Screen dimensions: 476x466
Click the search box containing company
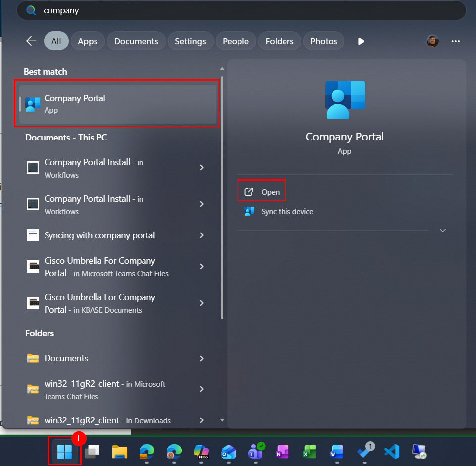[x=241, y=10]
